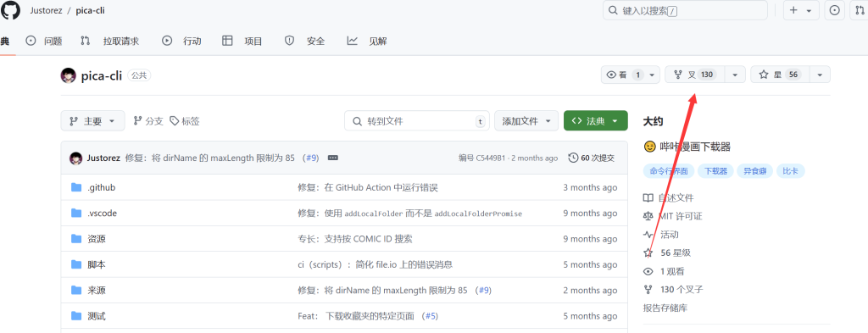Click the pica-cli repository title
The image size is (868, 333).
(x=102, y=75)
